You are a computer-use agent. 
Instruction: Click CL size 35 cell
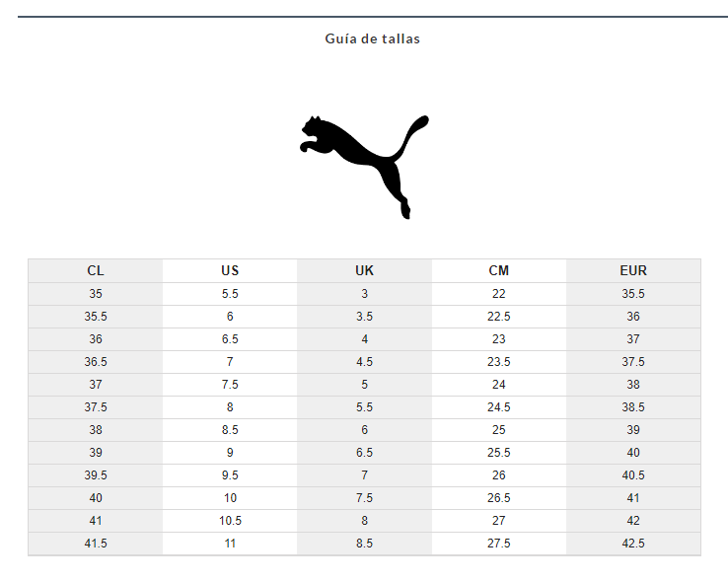(x=96, y=294)
